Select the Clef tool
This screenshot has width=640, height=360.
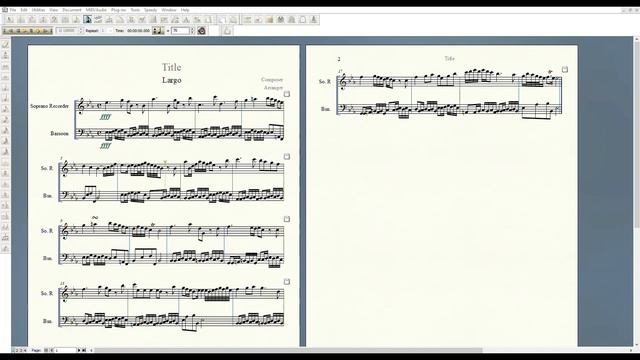(x=54, y=19)
